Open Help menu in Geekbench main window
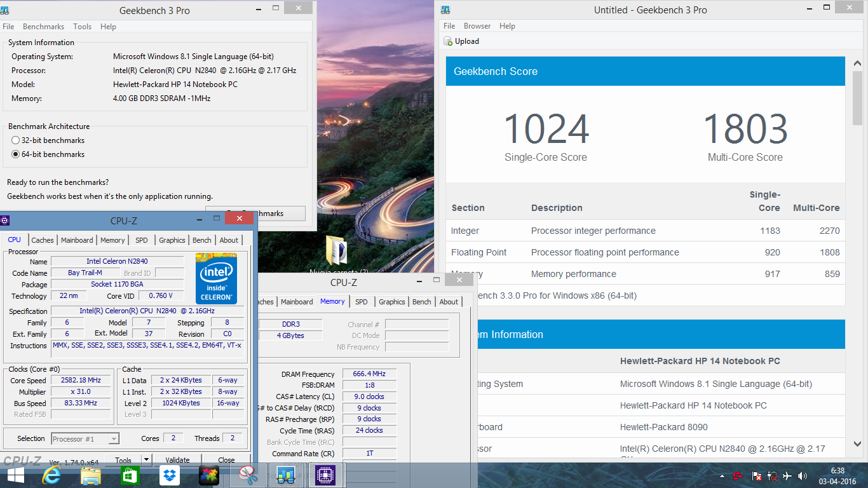 coord(109,27)
